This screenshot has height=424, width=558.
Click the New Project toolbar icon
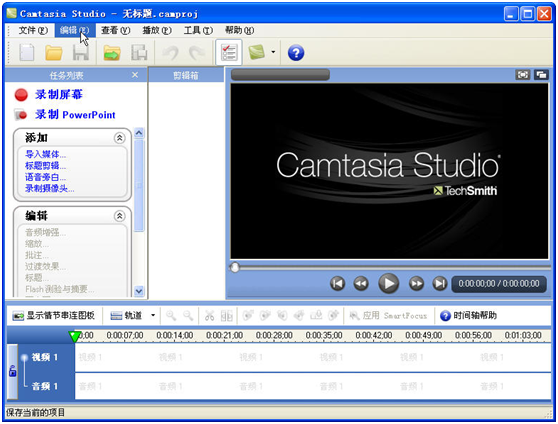click(27, 53)
